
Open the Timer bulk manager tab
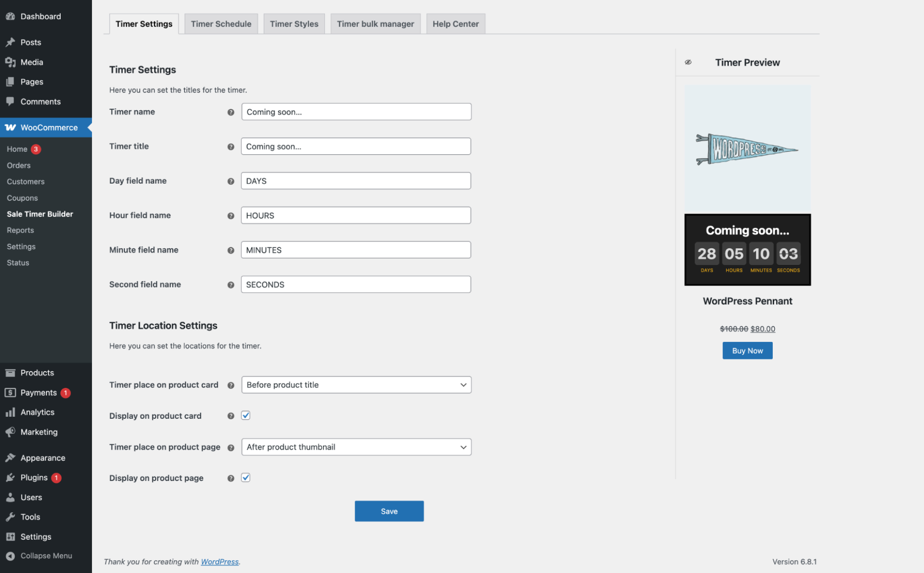point(375,24)
